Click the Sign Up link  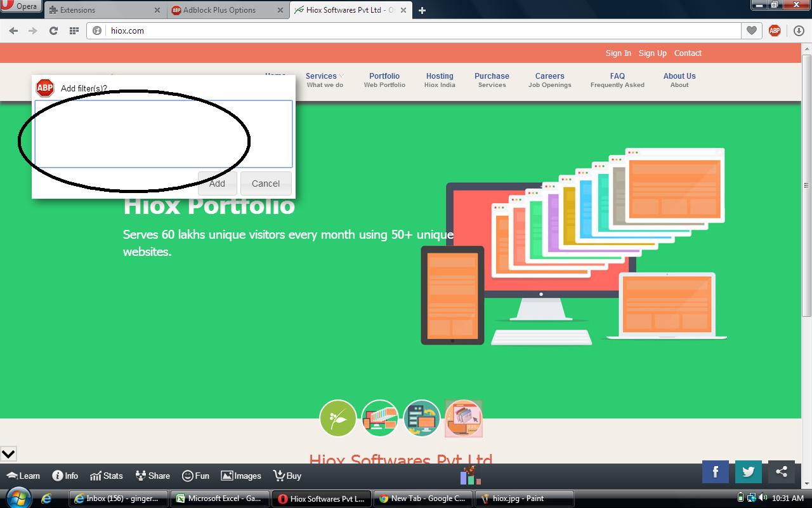[x=652, y=53]
